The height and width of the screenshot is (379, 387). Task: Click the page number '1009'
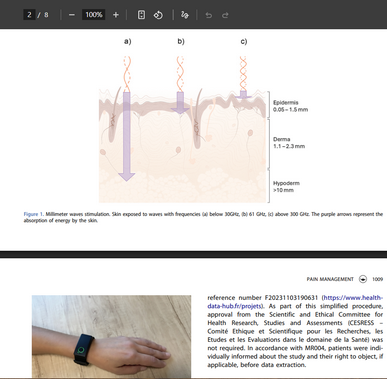pos(377,279)
